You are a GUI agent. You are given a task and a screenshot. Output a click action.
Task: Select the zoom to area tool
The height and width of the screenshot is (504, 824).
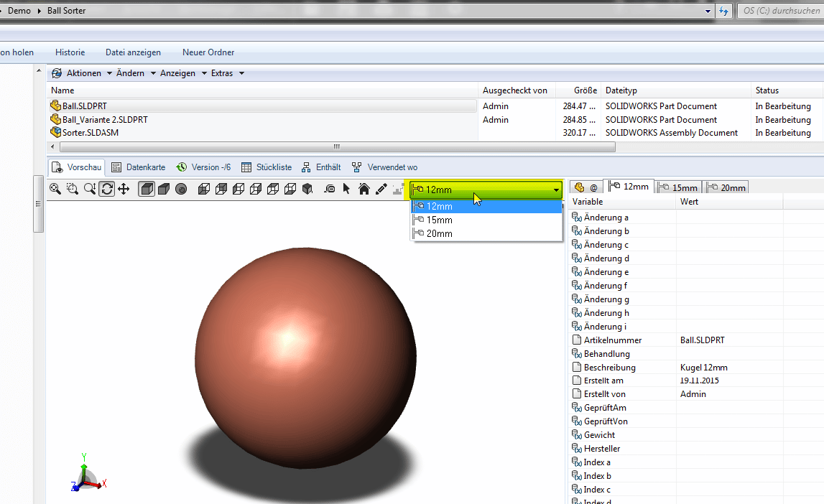[x=73, y=189]
